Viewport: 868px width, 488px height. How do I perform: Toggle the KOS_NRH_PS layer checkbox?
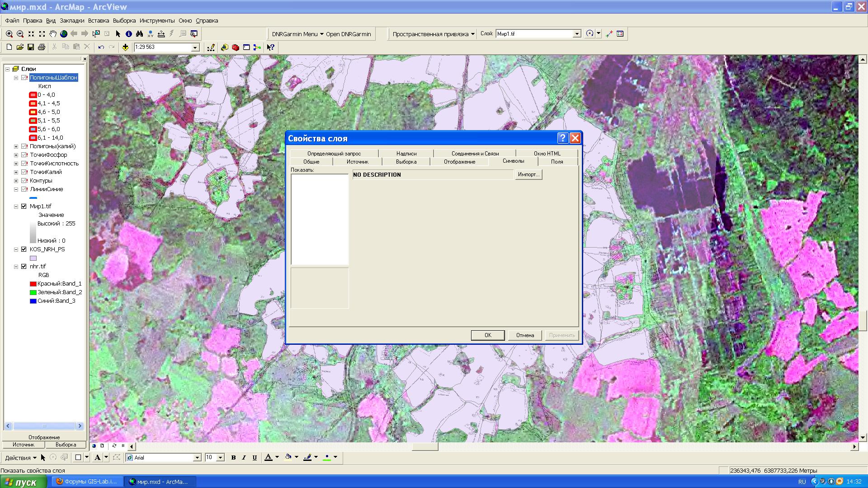(24, 249)
